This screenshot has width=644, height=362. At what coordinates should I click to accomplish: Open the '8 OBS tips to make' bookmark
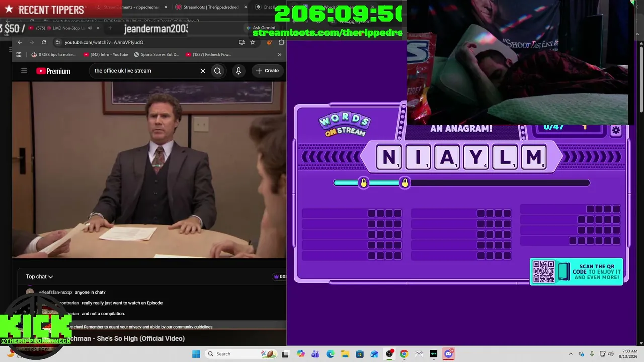(x=53, y=54)
